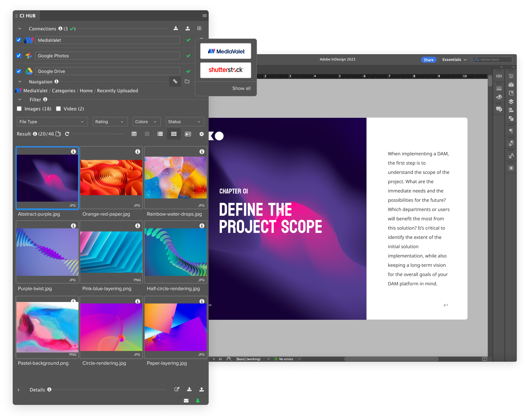The image size is (526, 420).
Task: Click the green user account icon
Action: [x=198, y=400]
